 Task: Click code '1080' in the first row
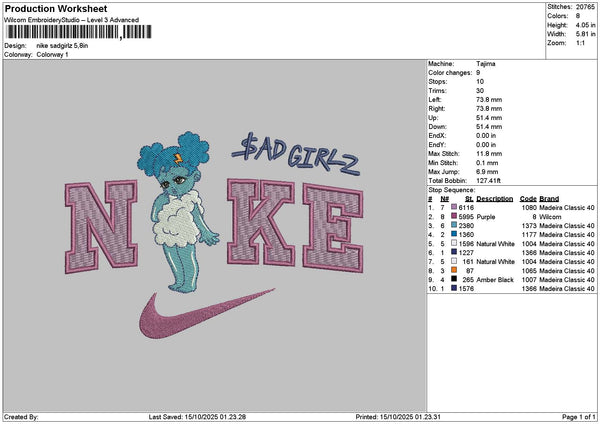529,207
